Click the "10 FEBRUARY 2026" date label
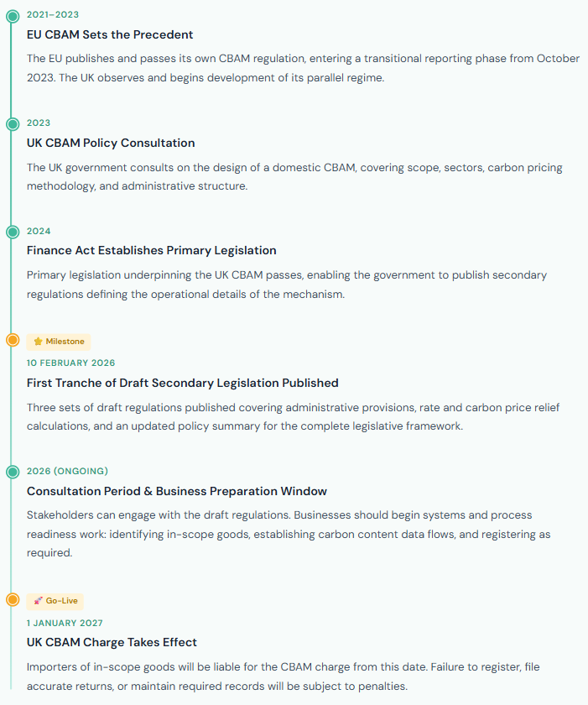The width and height of the screenshot is (588, 705). 71,363
